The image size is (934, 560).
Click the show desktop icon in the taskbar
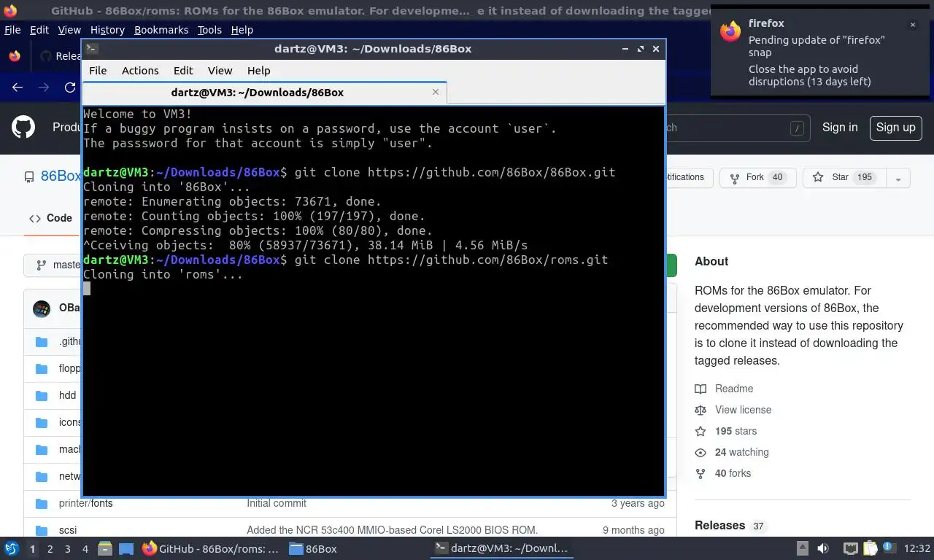tap(126, 548)
